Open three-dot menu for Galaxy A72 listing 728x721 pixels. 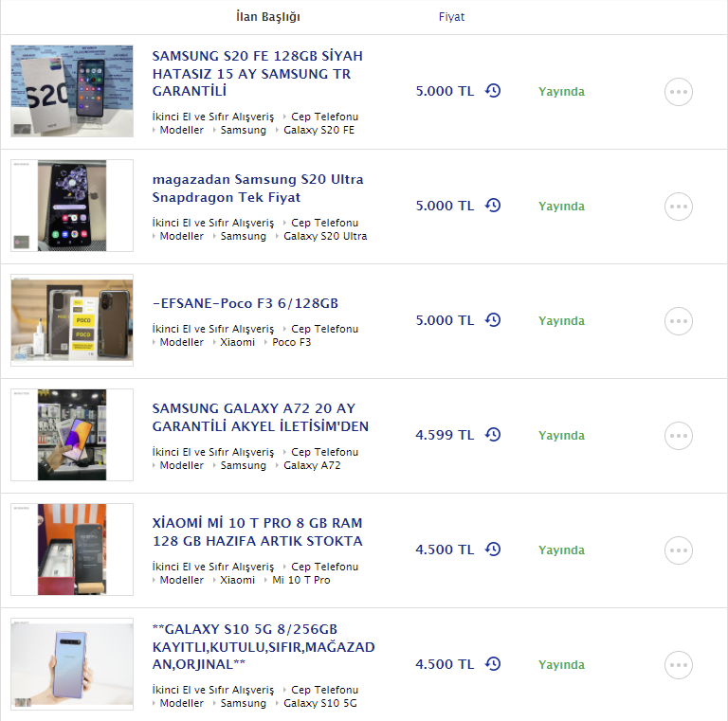[x=679, y=436]
